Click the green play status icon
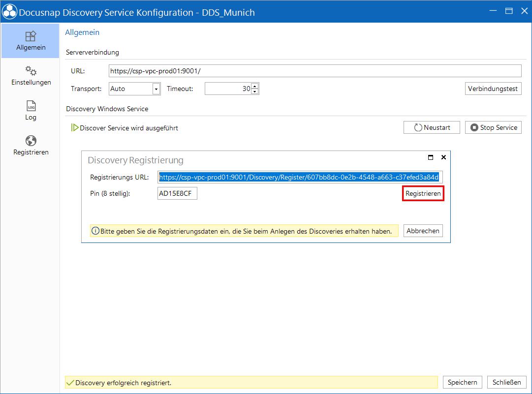The height and width of the screenshot is (394, 532). 75,128
